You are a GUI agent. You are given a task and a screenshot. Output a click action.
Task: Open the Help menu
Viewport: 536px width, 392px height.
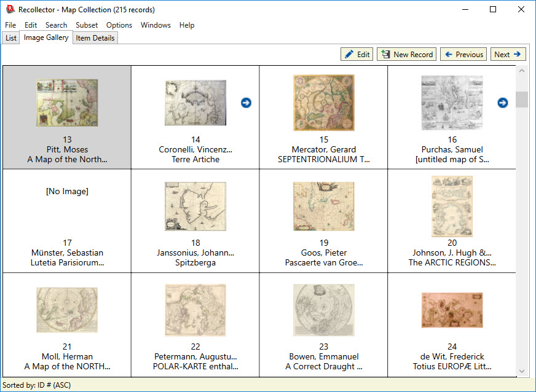point(187,25)
